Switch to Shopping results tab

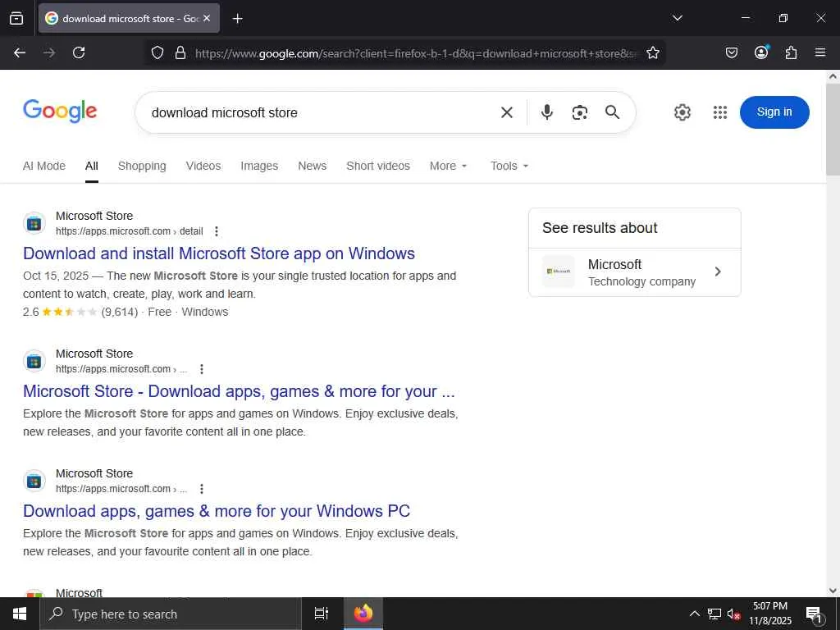(142, 166)
